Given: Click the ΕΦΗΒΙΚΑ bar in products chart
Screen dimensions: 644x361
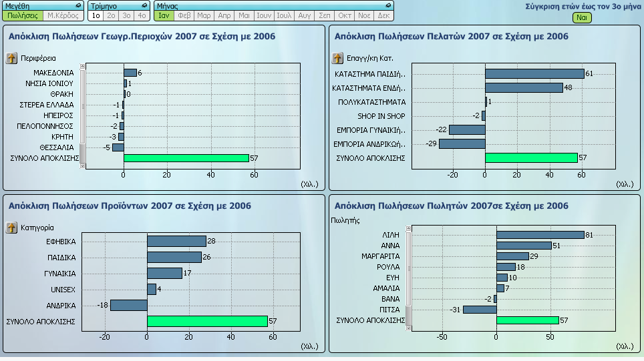Looking at the screenshot, I should 176,241.
